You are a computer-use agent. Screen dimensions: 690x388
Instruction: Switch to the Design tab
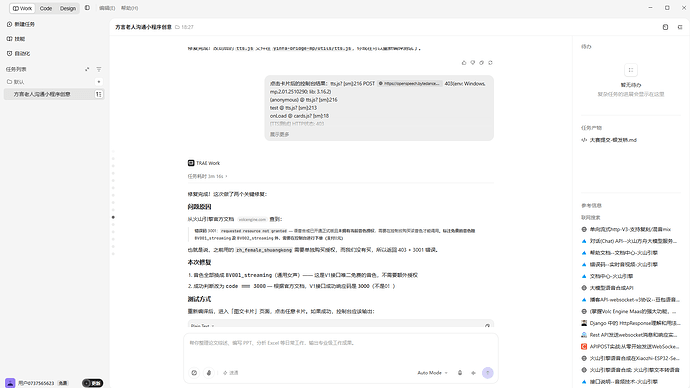tap(68, 8)
